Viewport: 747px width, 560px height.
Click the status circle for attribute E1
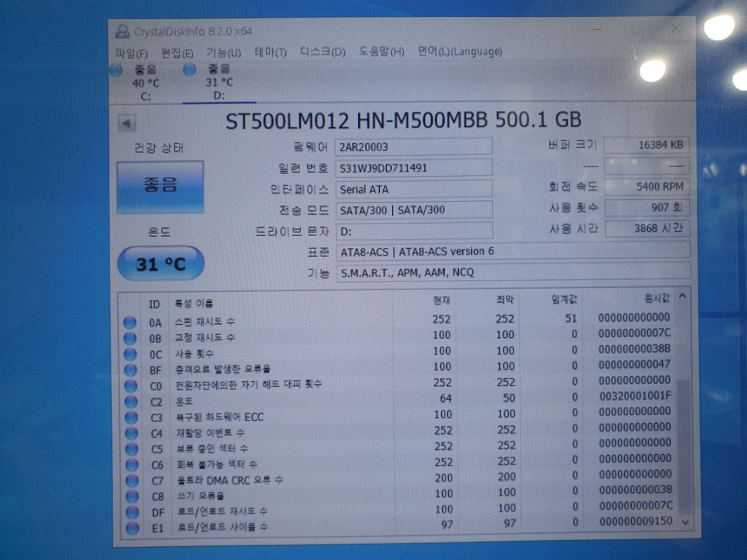(132, 528)
